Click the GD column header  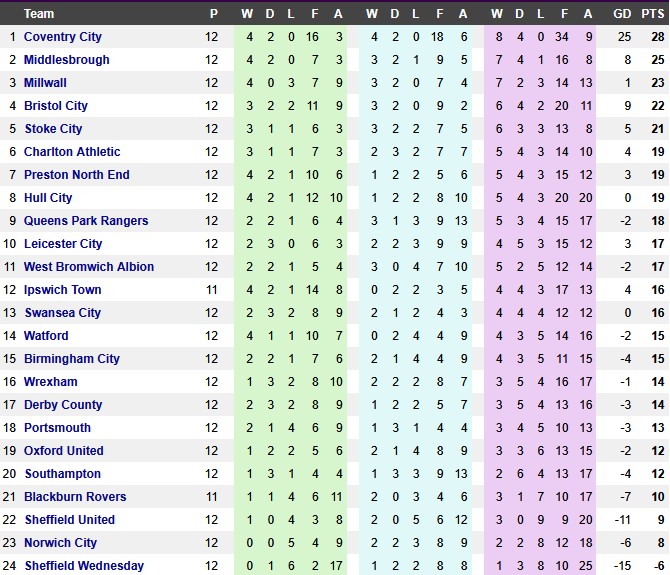coord(622,14)
